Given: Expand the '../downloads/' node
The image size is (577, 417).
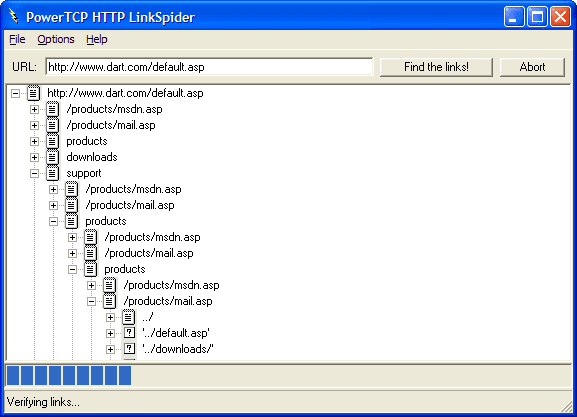Looking at the screenshot, I should [x=110, y=349].
